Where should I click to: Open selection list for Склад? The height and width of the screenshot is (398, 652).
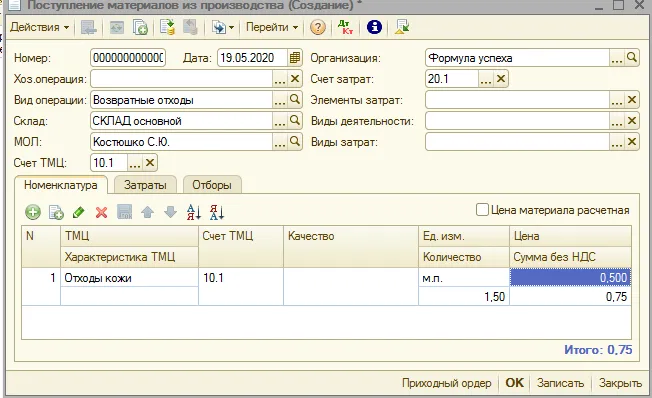(x=280, y=121)
